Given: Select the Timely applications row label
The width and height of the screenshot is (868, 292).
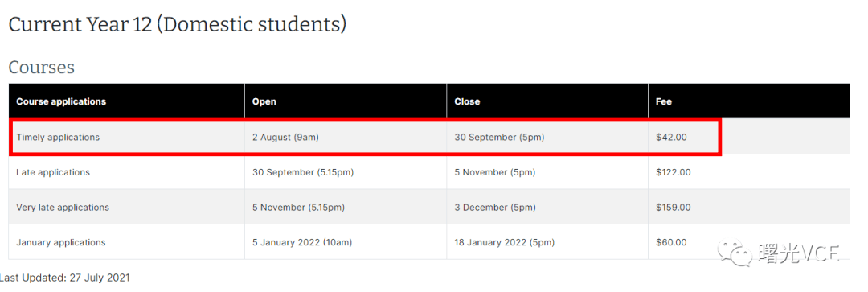Looking at the screenshot, I should pyautogui.click(x=58, y=137).
